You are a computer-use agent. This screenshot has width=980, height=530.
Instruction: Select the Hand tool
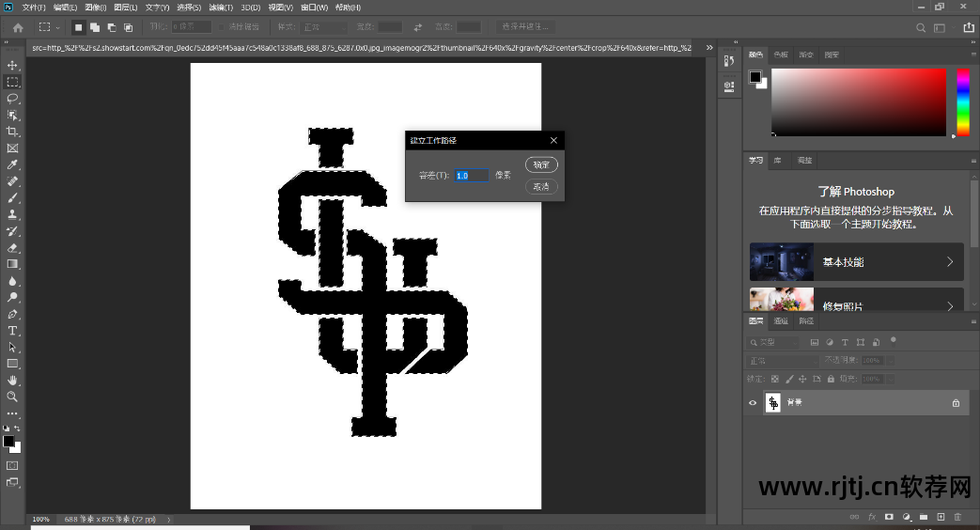coord(12,380)
